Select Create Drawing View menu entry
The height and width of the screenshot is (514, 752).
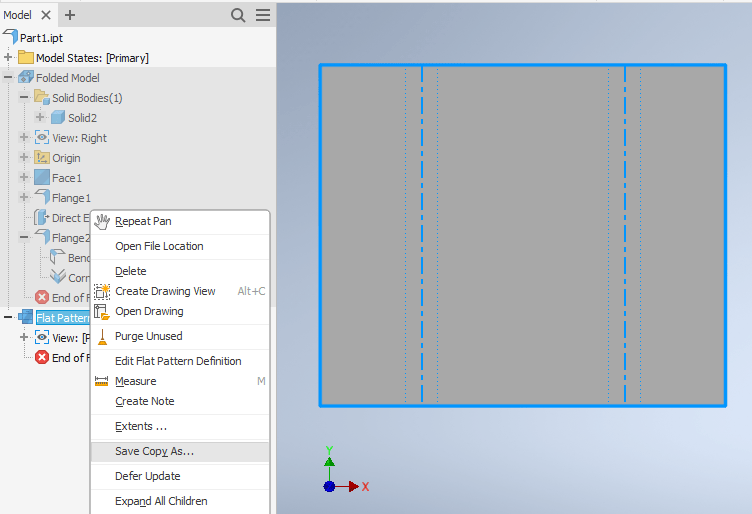(165, 291)
